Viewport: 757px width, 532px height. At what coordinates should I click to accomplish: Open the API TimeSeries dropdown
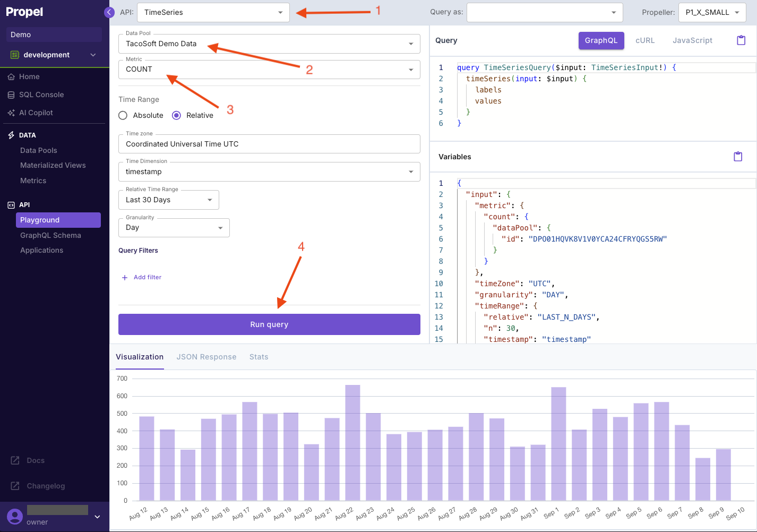(213, 12)
